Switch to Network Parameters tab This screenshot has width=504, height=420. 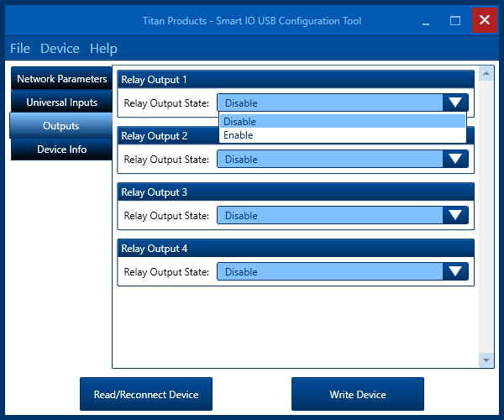pyautogui.click(x=61, y=79)
